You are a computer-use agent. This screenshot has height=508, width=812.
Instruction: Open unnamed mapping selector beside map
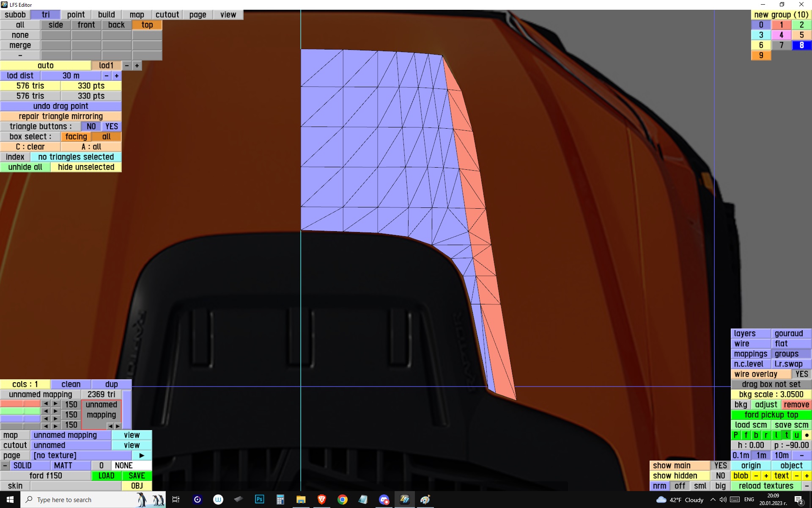click(71, 435)
